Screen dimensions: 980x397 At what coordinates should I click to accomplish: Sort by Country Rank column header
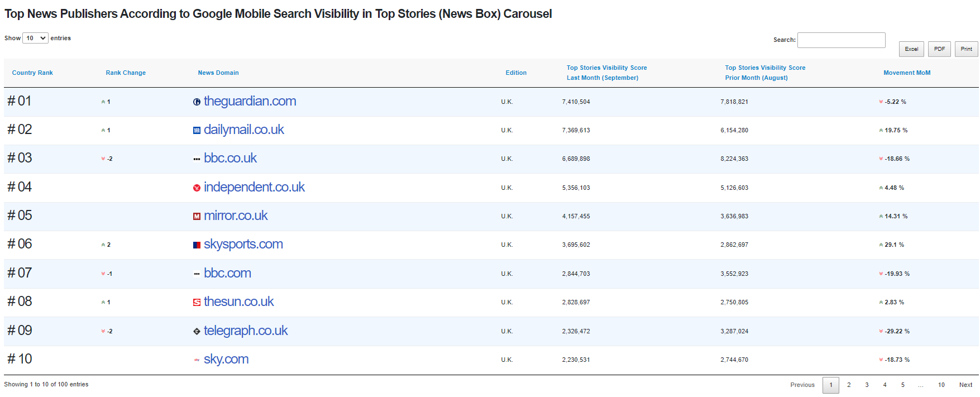click(32, 73)
